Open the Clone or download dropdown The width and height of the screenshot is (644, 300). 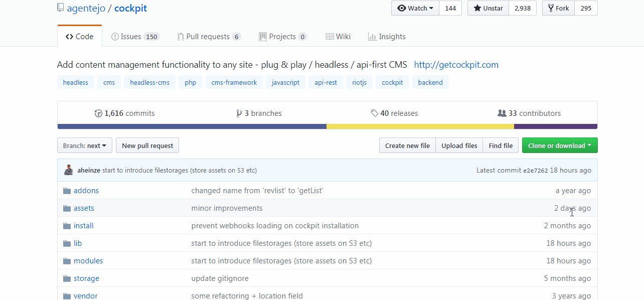[x=560, y=145]
